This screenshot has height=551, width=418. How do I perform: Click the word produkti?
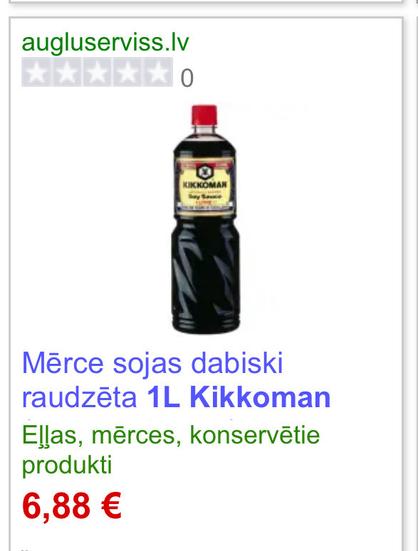click(67, 466)
